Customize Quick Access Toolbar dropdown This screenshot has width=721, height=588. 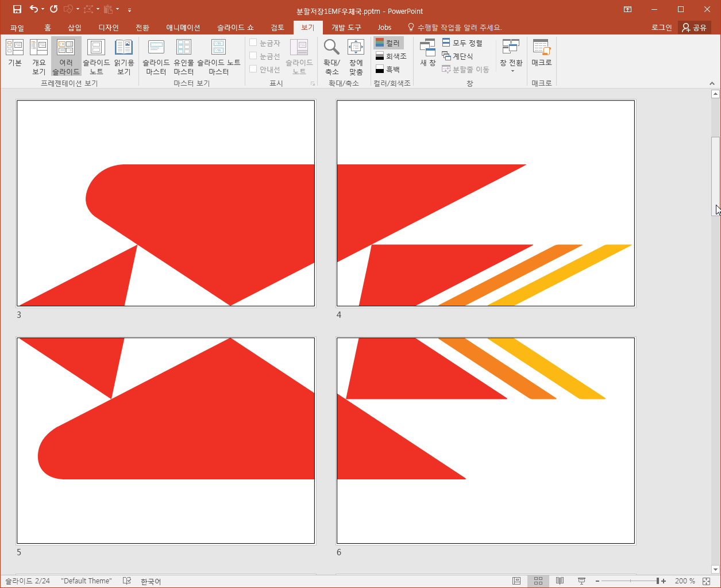pos(129,10)
